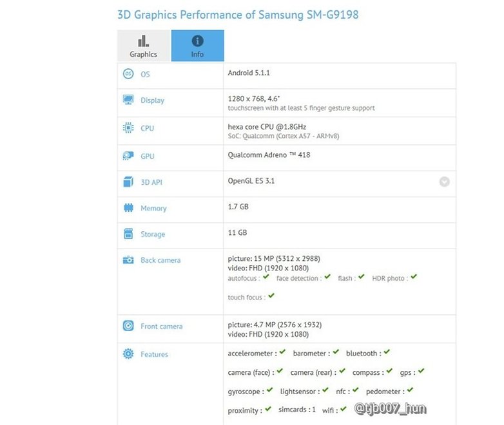
Task: Select the Storage label
Action: tap(153, 234)
